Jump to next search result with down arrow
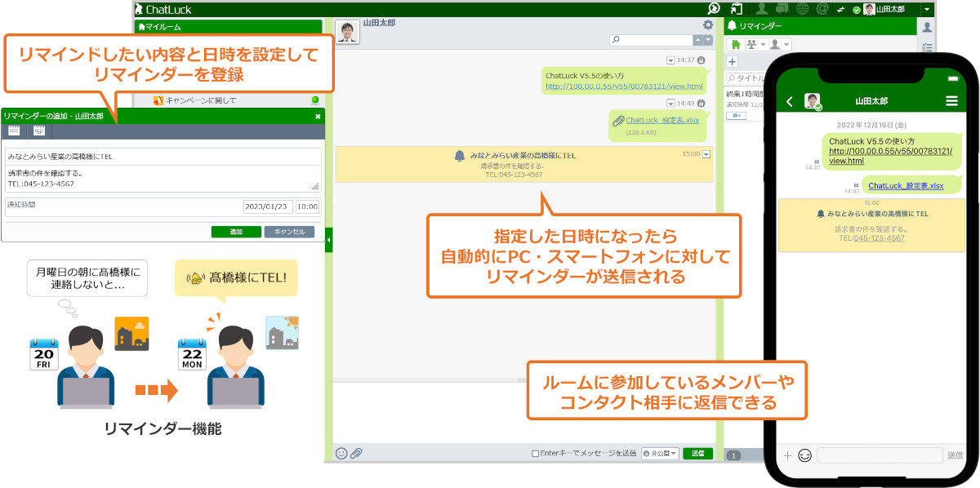980x488 pixels. [x=708, y=39]
